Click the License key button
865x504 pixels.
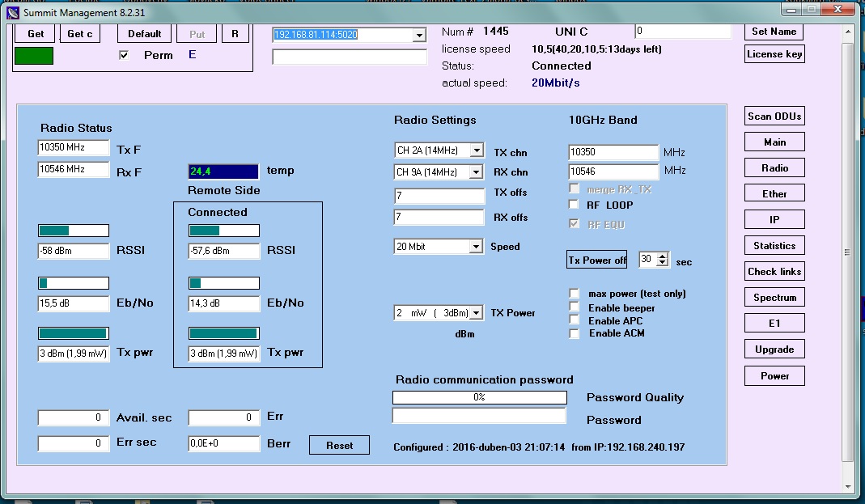[x=774, y=54]
